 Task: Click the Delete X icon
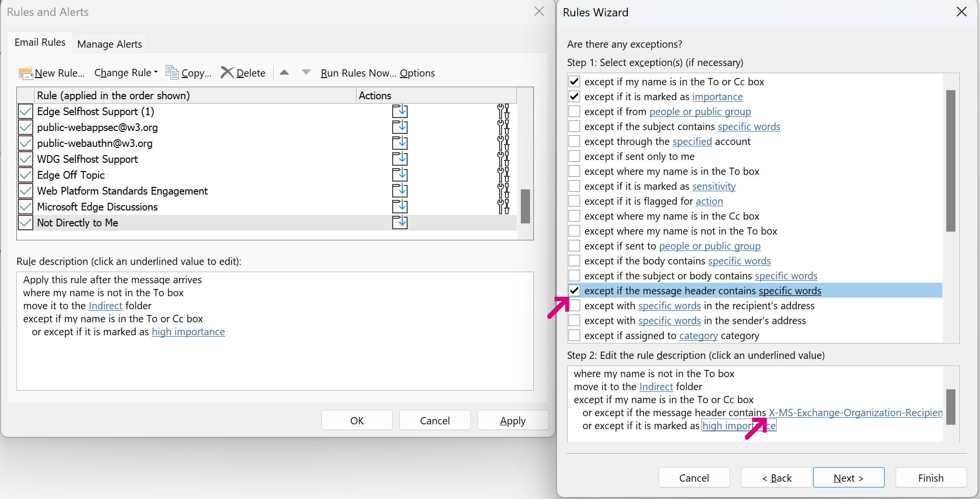[x=227, y=72]
